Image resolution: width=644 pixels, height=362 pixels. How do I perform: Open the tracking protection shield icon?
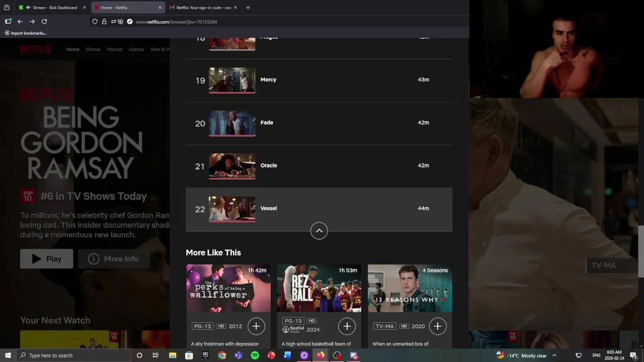95,22
